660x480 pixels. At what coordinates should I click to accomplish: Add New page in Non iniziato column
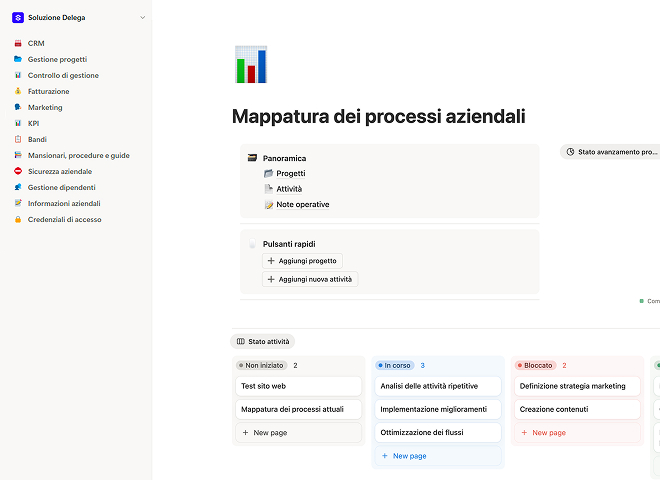298,432
